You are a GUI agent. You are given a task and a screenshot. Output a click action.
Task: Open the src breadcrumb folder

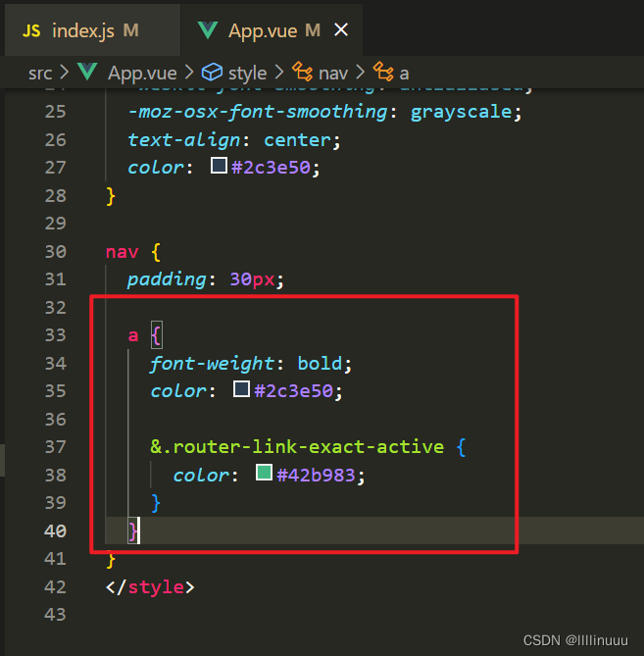[40, 74]
